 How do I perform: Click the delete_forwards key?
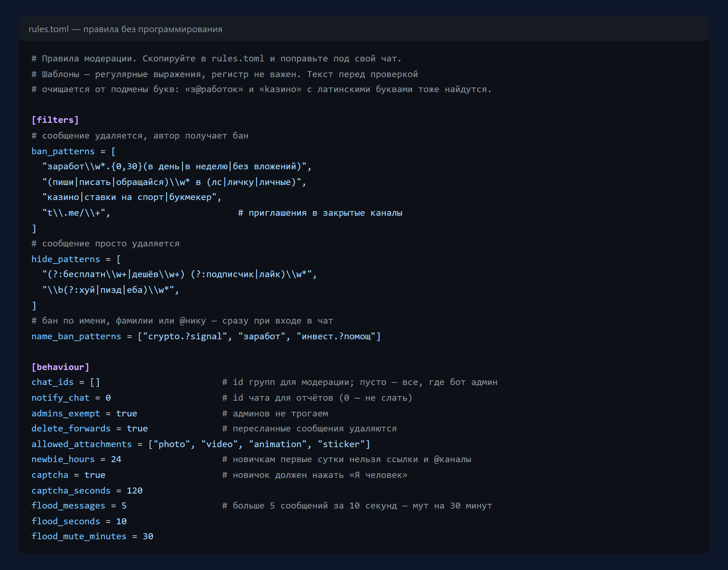(71, 429)
